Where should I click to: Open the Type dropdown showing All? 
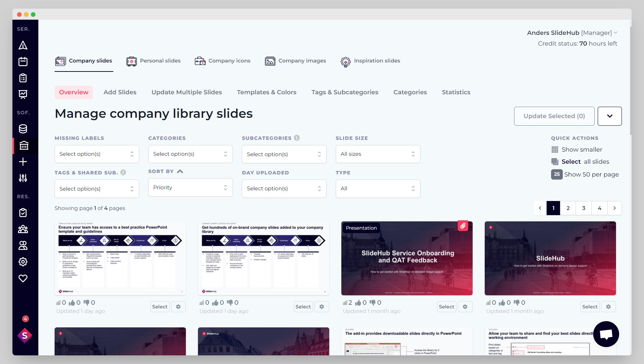tap(378, 189)
